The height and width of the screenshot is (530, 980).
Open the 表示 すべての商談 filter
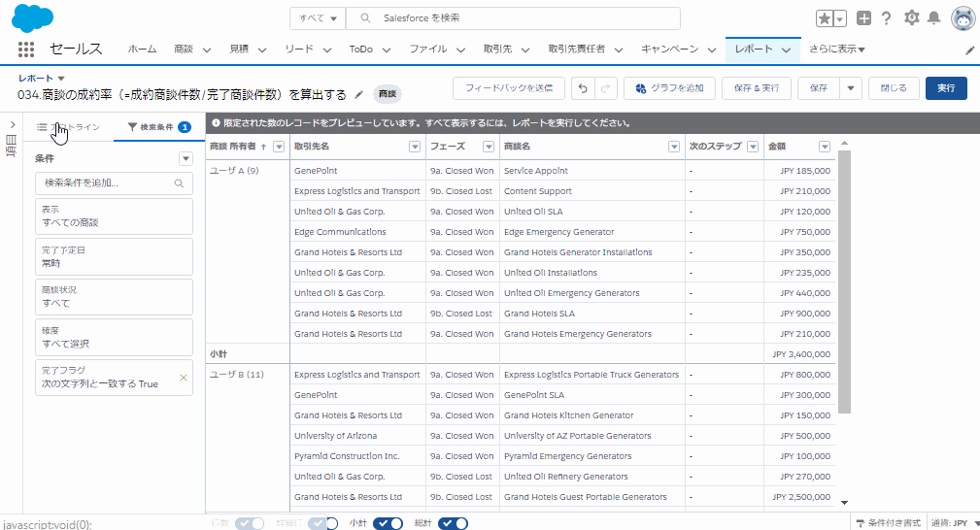point(114,216)
